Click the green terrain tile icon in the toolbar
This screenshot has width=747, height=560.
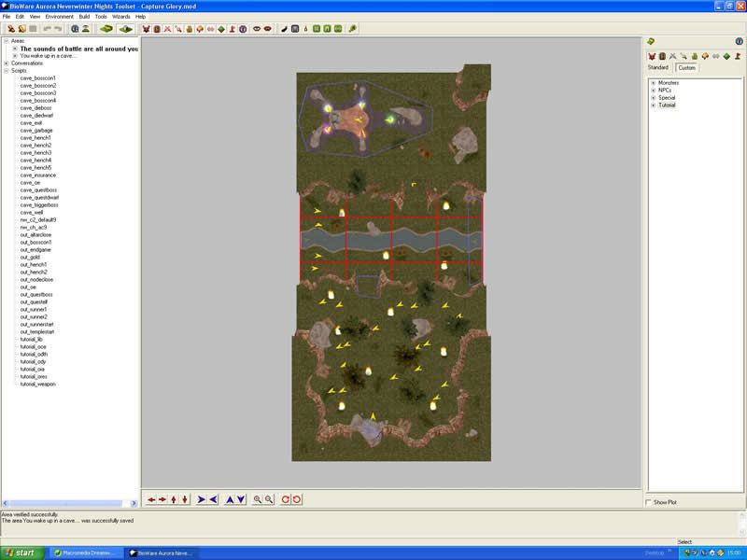point(106,29)
